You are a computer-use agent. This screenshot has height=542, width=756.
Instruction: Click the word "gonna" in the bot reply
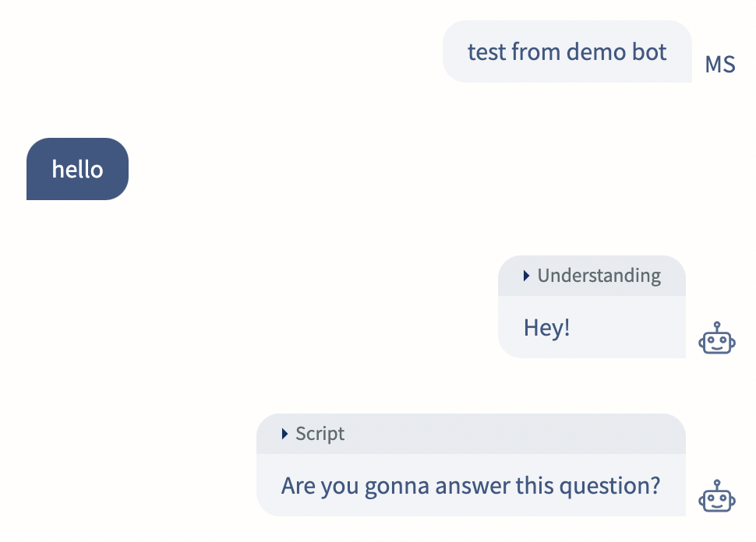pyautogui.click(x=397, y=487)
